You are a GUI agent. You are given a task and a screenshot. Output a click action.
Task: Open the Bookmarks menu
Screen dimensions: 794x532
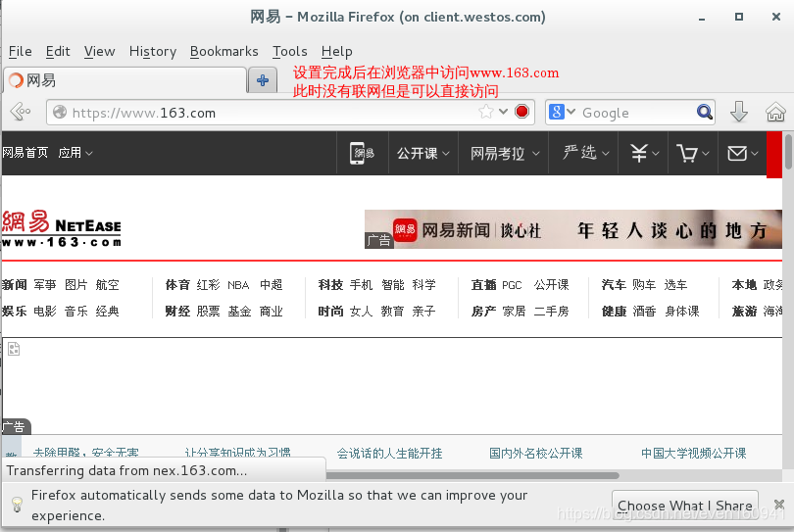[223, 52]
